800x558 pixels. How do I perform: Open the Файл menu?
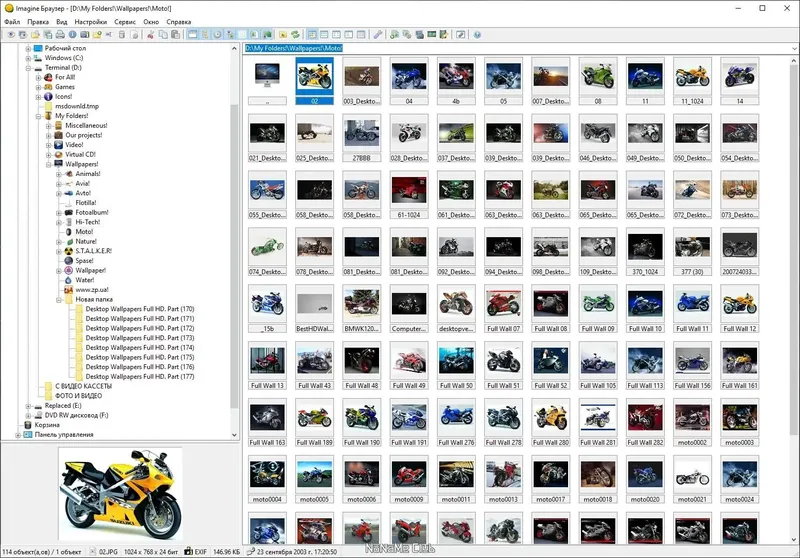pos(12,22)
